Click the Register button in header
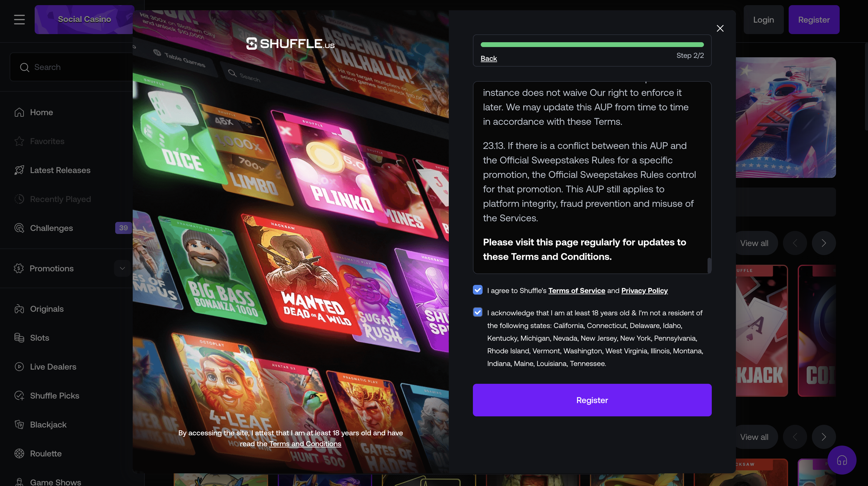Image resolution: width=868 pixels, height=486 pixels. tap(814, 20)
